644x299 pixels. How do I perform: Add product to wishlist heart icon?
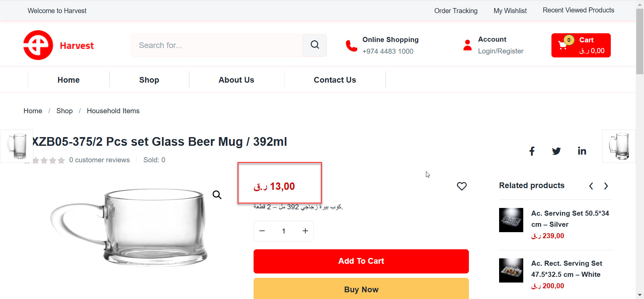(x=462, y=186)
